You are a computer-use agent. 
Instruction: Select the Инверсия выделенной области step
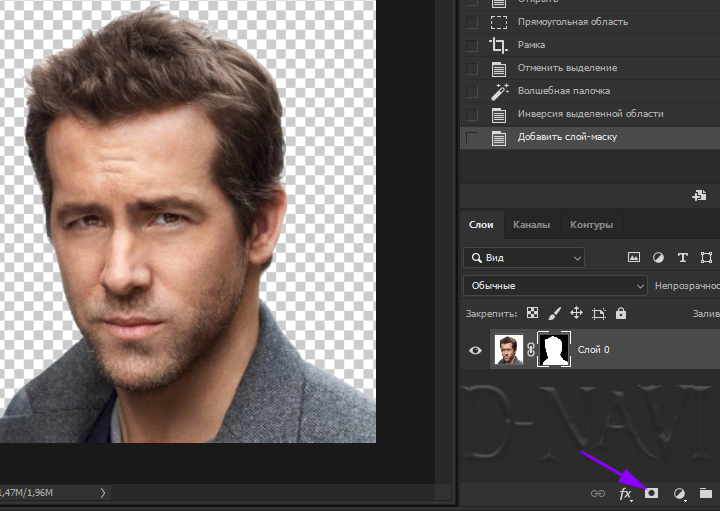pos(590,114)
